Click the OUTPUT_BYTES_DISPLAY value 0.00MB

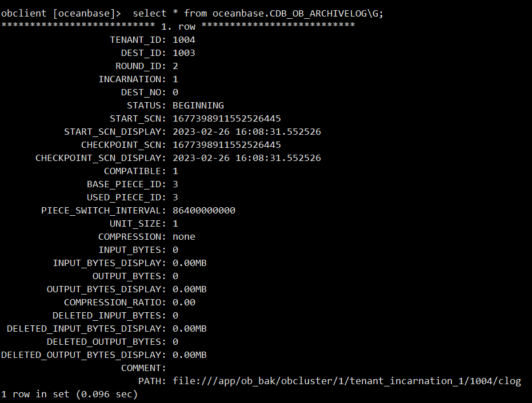[x=190, y=289]
